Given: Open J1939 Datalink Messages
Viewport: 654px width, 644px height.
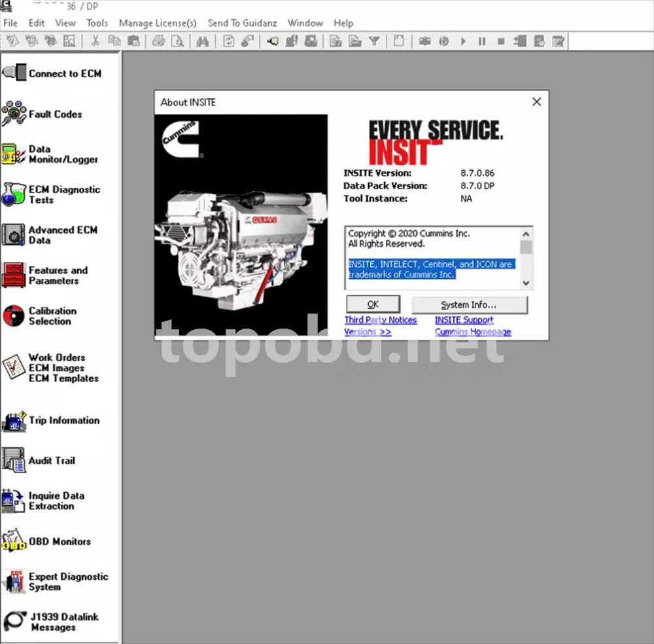Looking at the screenshot, I should point(51,622).
